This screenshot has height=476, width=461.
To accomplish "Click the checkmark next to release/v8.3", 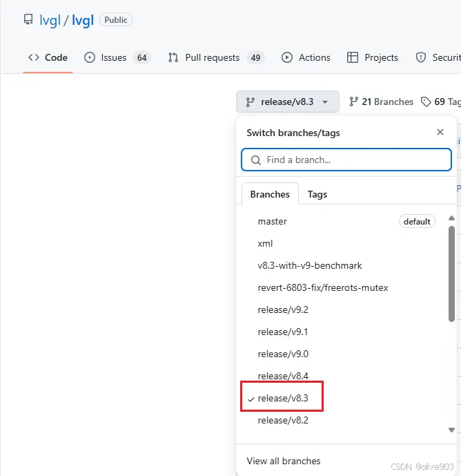I will coord(251,399).
